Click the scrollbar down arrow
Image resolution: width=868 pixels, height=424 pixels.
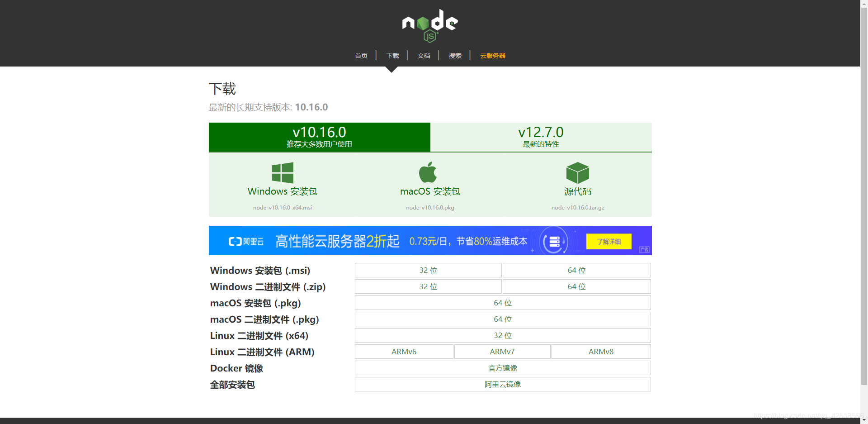pos(864,420)
